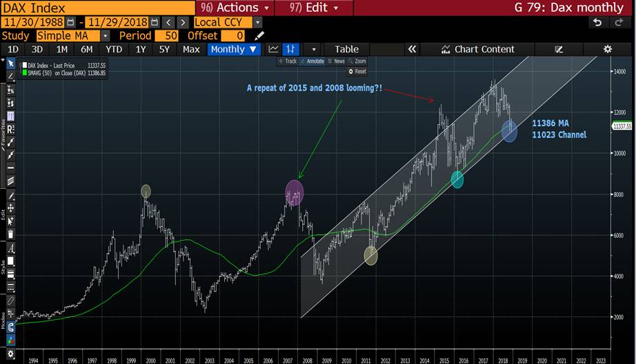Open the end date calendar picker
This screenshot has height=364, width=636.
click(155, 22)
